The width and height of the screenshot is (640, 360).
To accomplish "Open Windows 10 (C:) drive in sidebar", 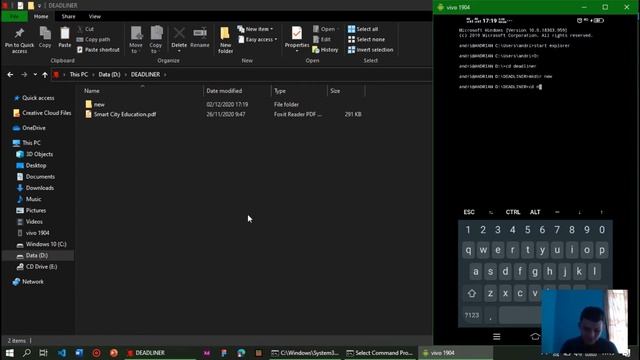I will (x=42, y=244).
